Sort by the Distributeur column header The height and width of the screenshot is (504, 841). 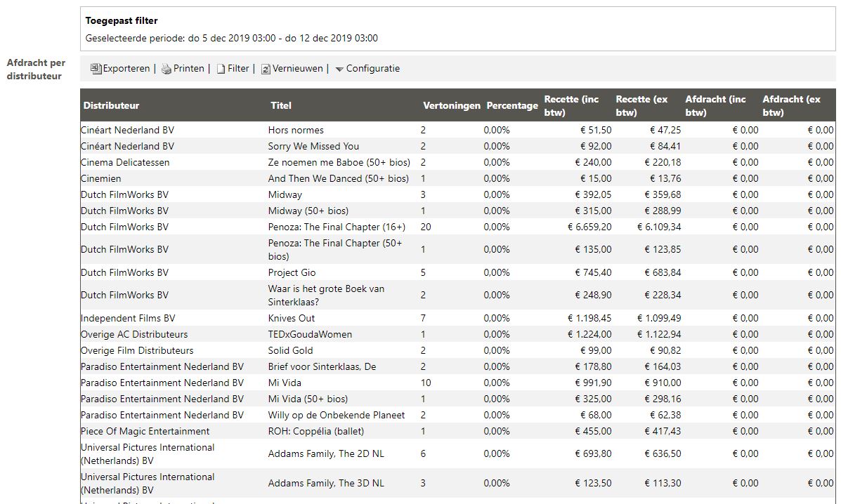(x=111, y=105)
